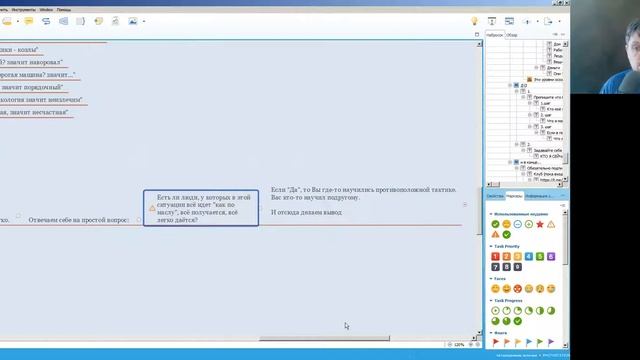Click the Gantt chart toolbar icon

(x=509, y=21)
